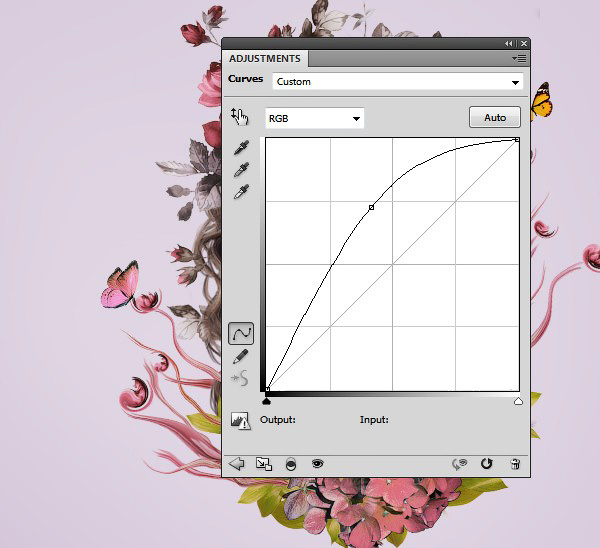Screen dimensions: 600x548
Task: Select edit points to modify curve tool
Action: [241, 333]
